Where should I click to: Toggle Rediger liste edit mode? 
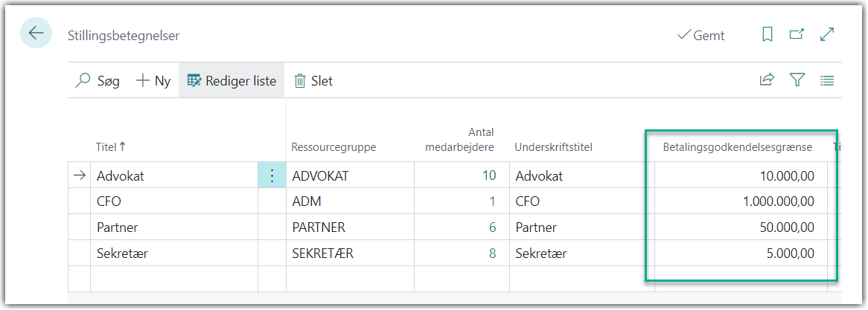coord(232,81)
